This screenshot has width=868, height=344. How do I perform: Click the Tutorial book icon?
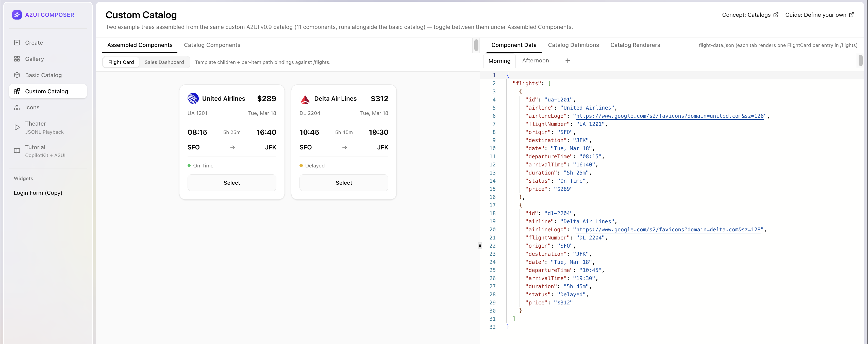pyautogui.click(x=17, y=151)
